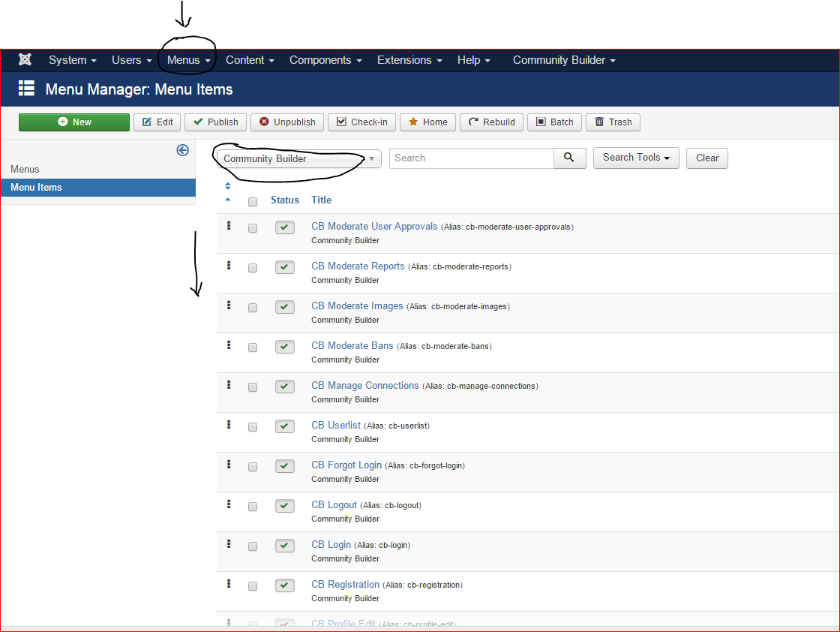This screenshot has height=632, width=840.
Task: Toggle published status of CB Login
Action: pos(284,545)
